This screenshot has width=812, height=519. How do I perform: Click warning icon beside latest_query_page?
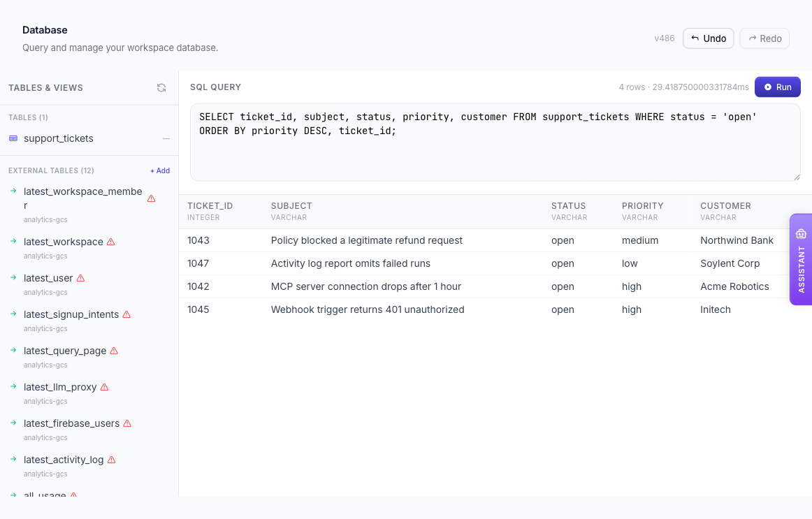pos(114,351)
